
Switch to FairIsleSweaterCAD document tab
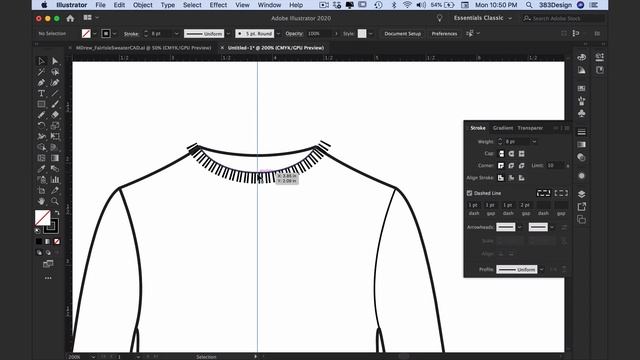pos(143,48)
